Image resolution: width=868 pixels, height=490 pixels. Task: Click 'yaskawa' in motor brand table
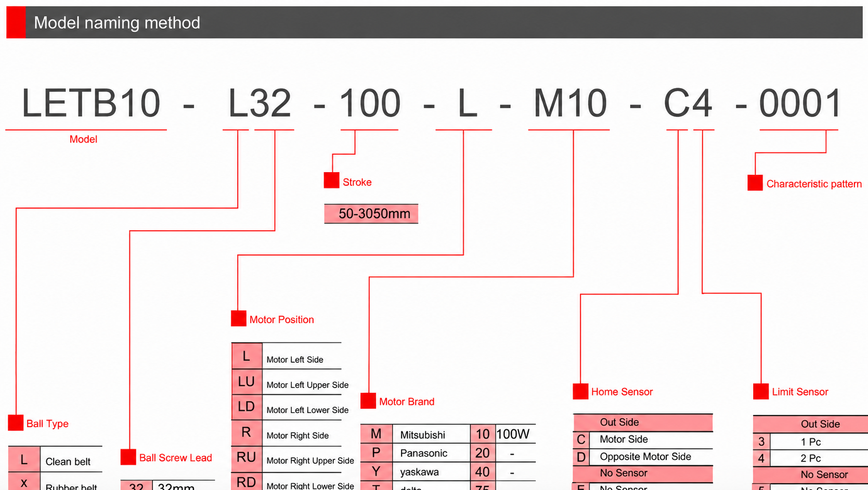click(x=419, y=472)
